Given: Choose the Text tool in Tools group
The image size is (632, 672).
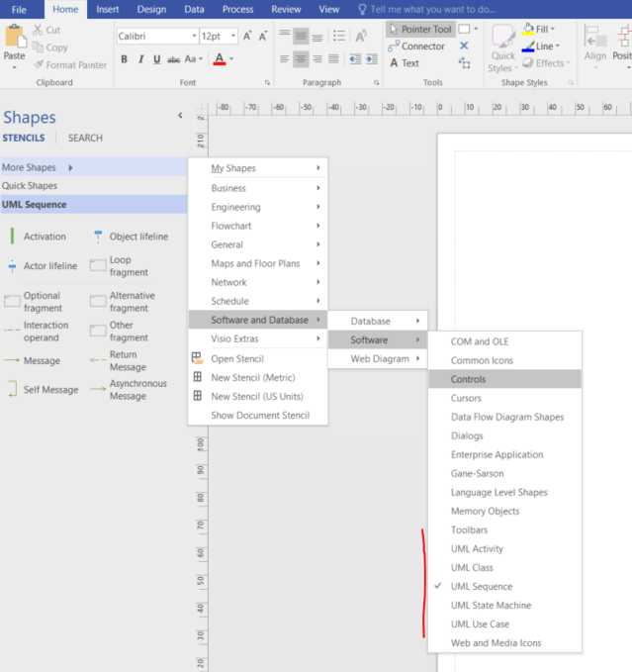Looking at the screenshot, I should click(404, 63).
